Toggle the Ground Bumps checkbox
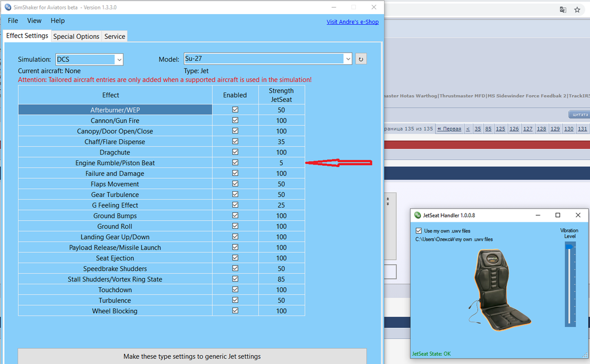The width and height of the screenshot is (590, 364). pos(235,215)
